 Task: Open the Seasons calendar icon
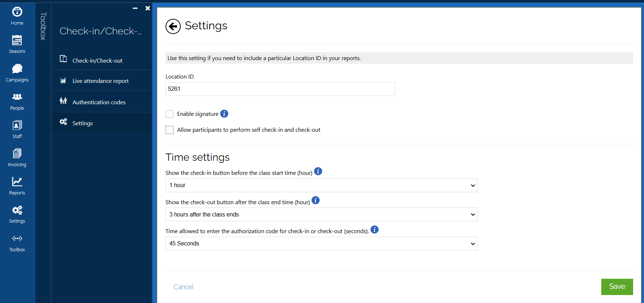pyautogui.click(x=17, y=40)
